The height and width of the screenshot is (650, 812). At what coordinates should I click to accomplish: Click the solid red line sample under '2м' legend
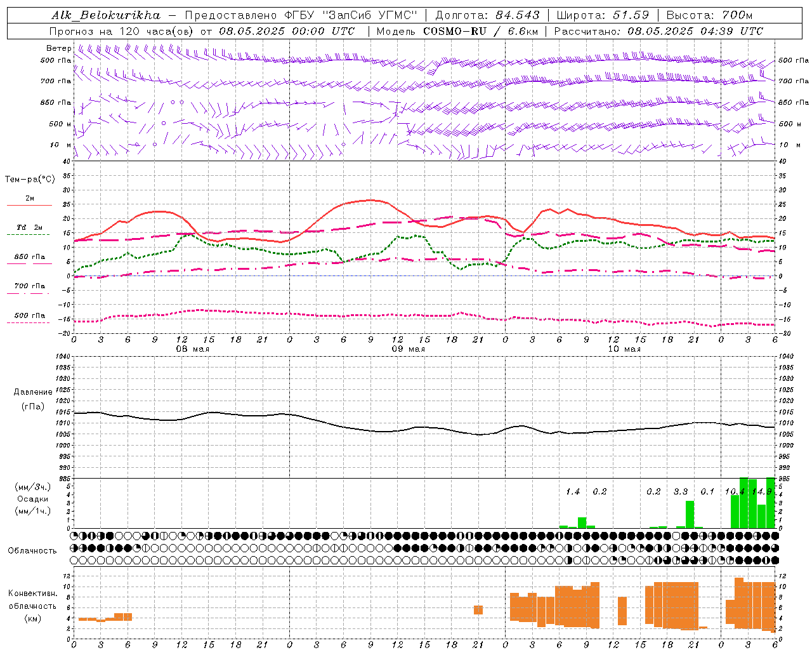tap(29, 206)
